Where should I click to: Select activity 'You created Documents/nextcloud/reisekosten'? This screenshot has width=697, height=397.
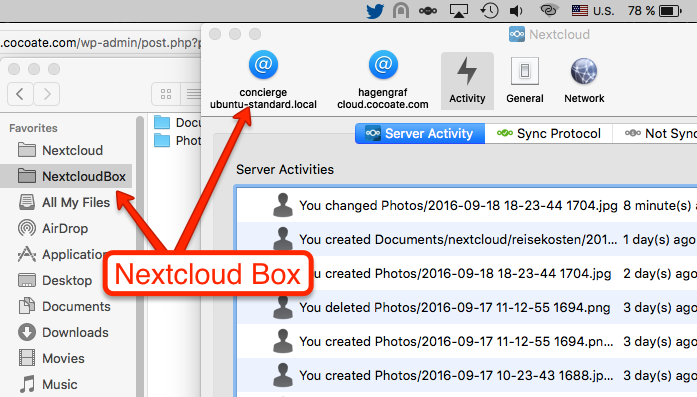(x=467, y=239)
